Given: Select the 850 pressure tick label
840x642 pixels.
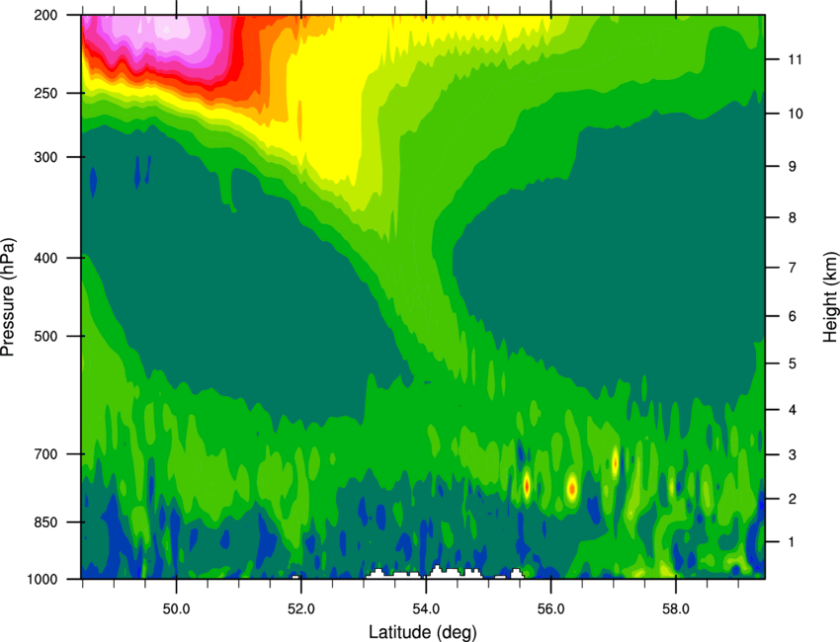Looking at the screenshot, I should (46, 522).
